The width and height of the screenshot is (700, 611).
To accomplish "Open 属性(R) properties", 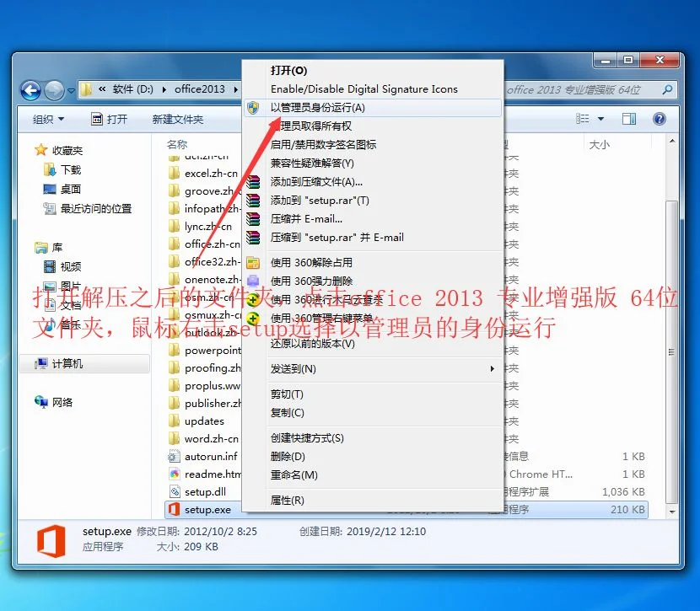I will pyautogui.click(x=373, y=501).
